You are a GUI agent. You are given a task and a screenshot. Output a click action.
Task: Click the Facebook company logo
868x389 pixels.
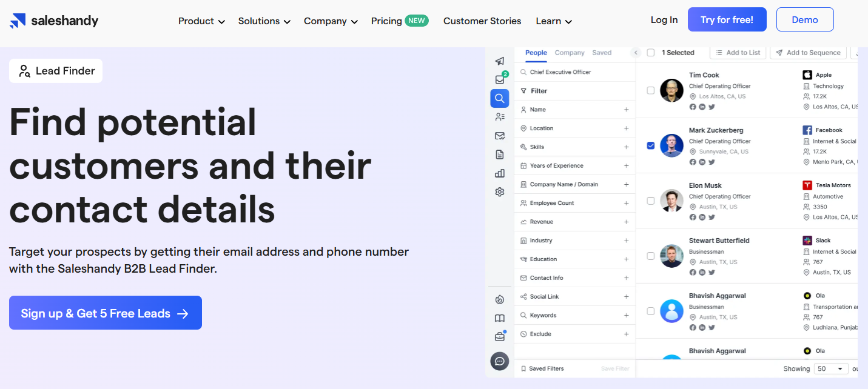point(807,130)
